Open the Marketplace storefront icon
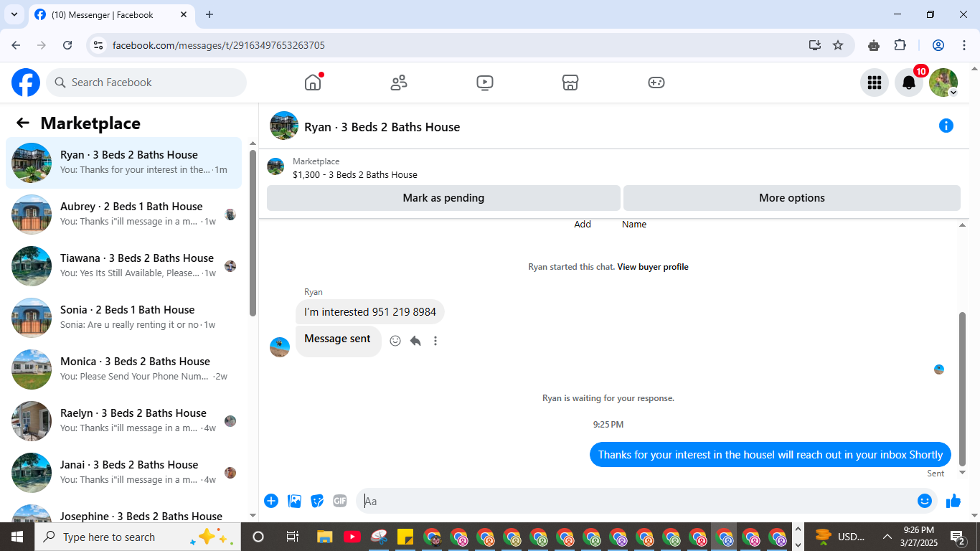Image resolution: width=980 pixels, height=551 pixels. (x=570, y=83)
